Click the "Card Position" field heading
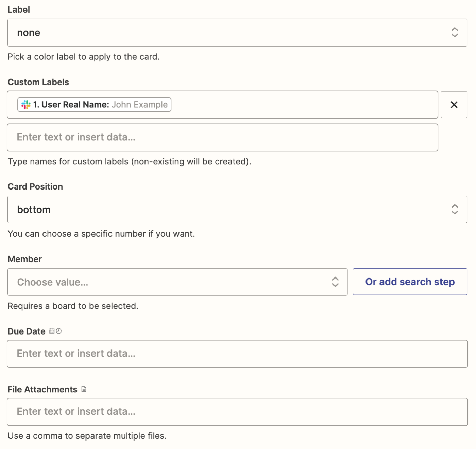476x449 pixels. coord(35,186)
